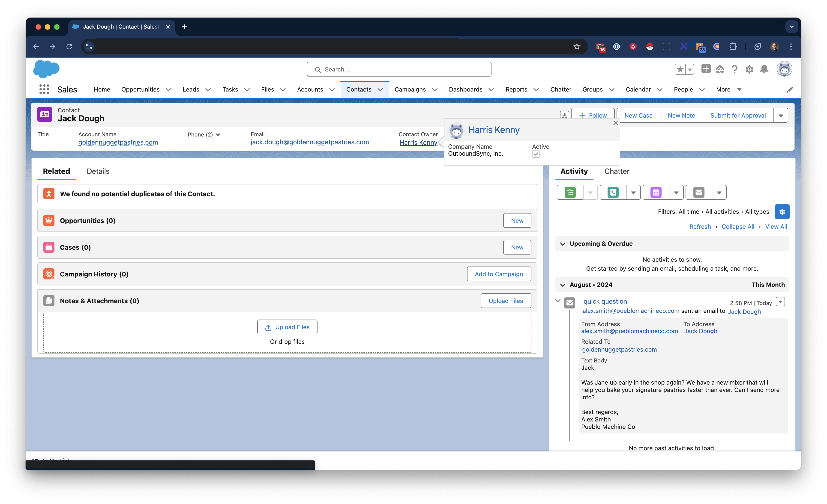The width and height of the screenshot is (827, 504).
Task: Click the Follow button
Action: (x=593, y=115)
